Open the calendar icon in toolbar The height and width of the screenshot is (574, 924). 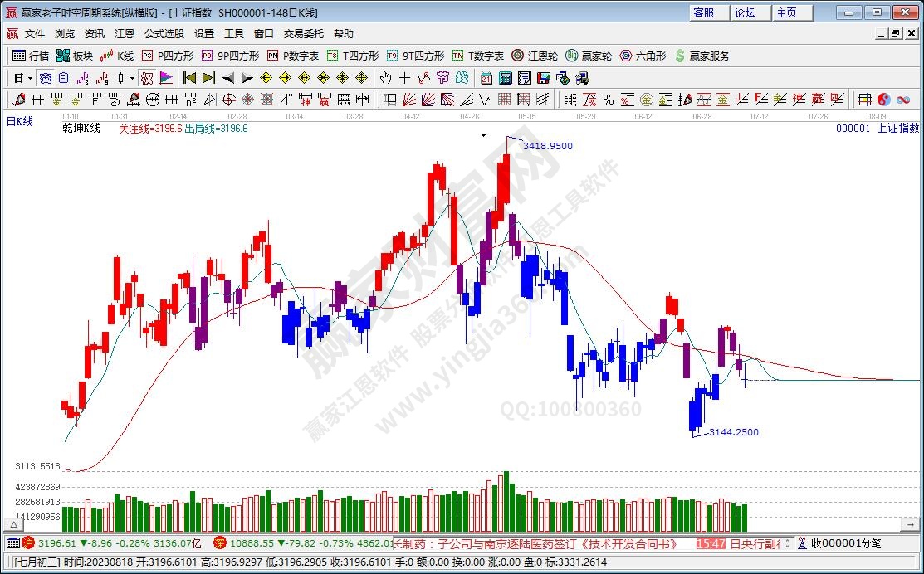click(486, 78)
